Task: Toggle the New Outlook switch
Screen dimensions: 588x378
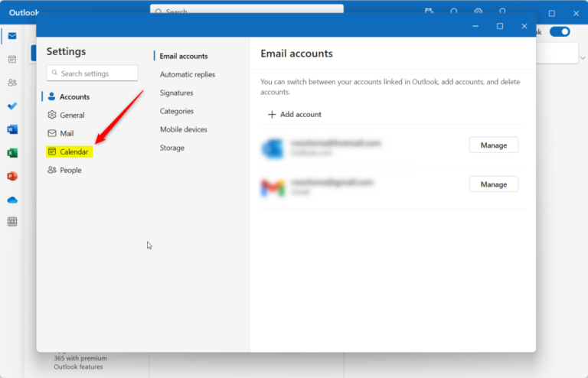Action: click(x=560, y=31)
